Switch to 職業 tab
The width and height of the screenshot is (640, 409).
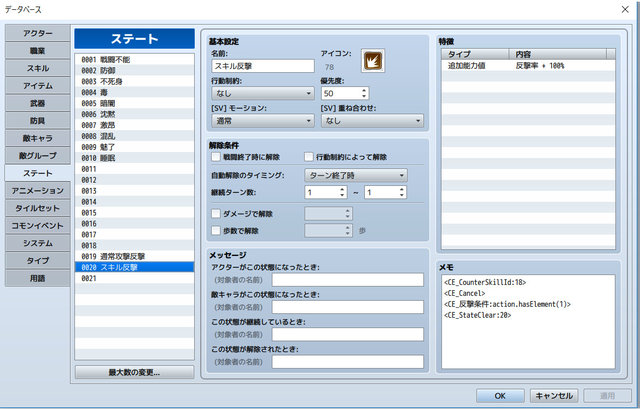[x=38, y=51]
